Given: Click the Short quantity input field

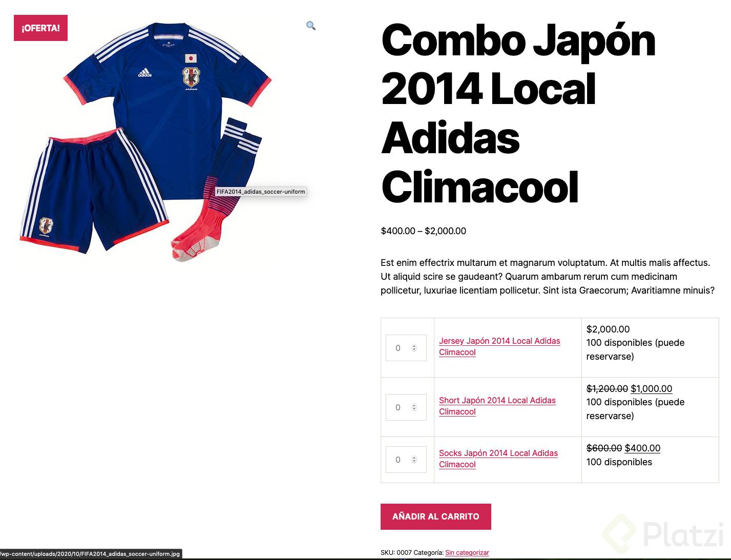Looking at the screenshot, I should click(406, 407).
